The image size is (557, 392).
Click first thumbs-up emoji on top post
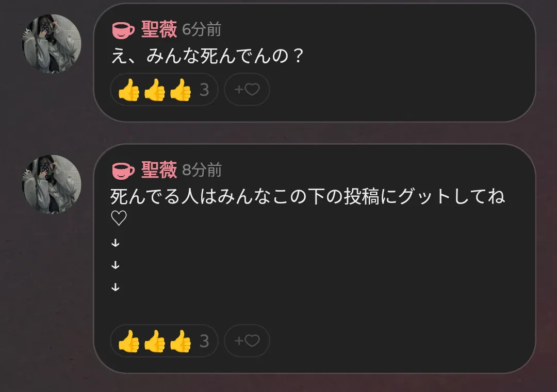[x=128, y=90]
